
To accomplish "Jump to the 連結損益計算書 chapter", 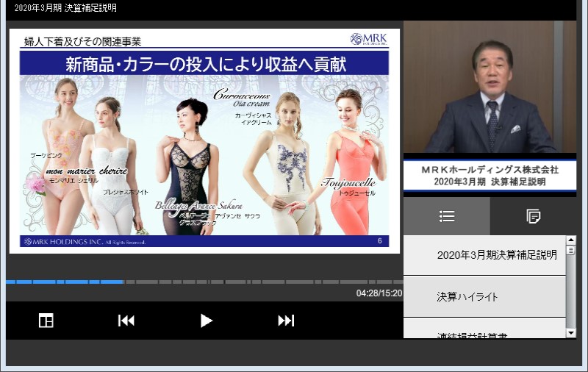I will pos(484,329).
